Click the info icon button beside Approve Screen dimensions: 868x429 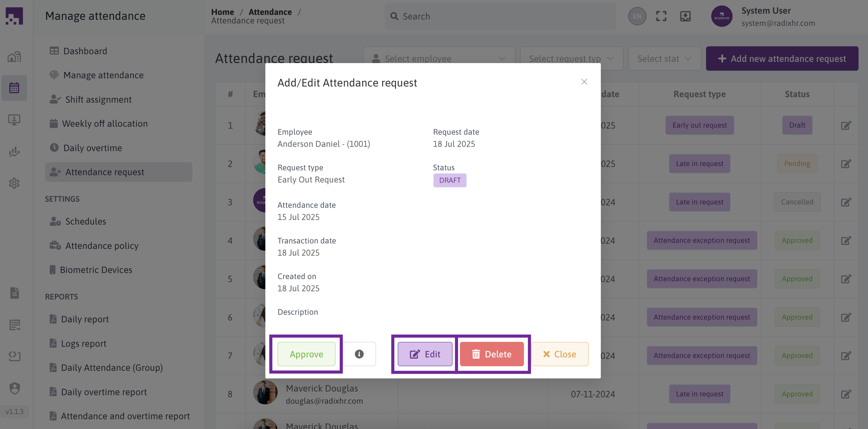[359, 354]
